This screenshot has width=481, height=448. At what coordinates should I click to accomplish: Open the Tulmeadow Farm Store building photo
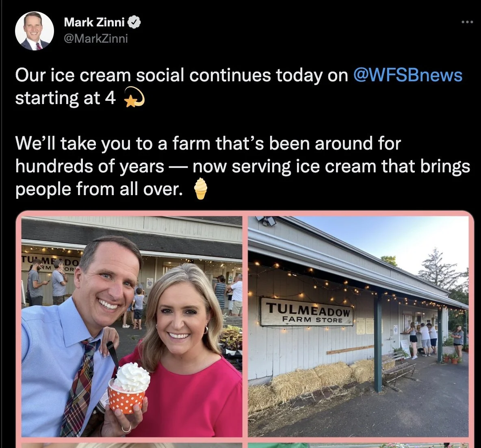pos(358,326)
